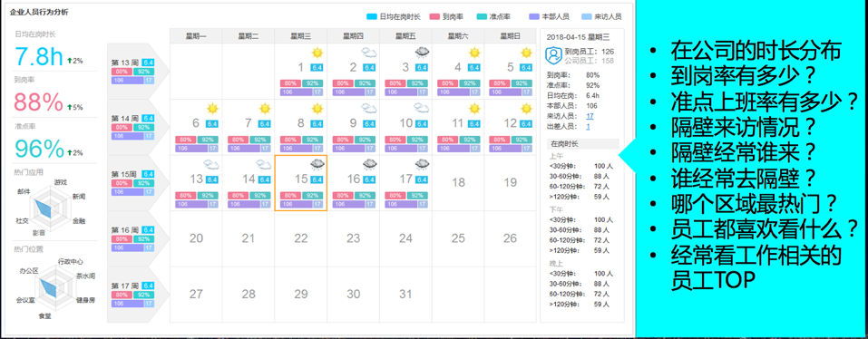
Task: Open the 出差人员 1 link
Action: click(588, 127)
